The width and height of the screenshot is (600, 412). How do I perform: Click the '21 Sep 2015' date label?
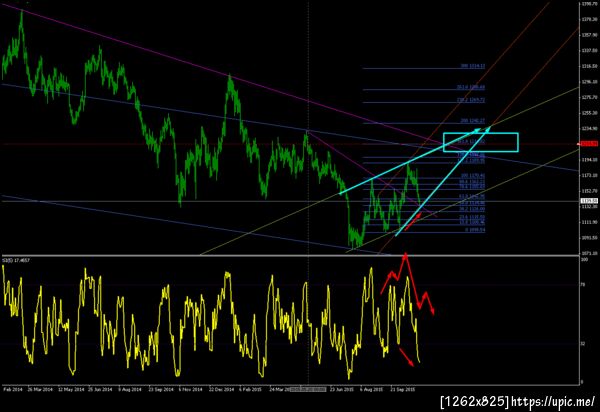click(x=403, y=389)
